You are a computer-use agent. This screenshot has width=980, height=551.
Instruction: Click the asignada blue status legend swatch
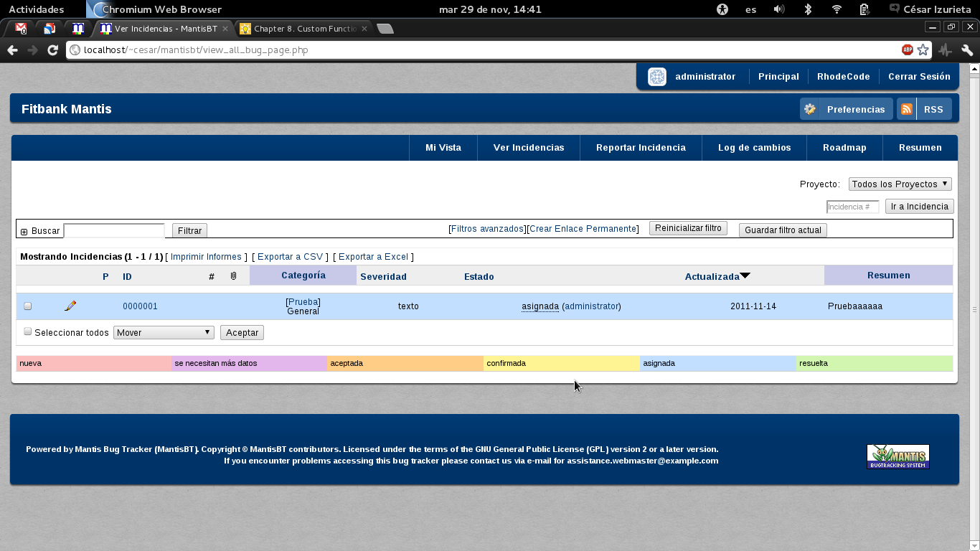717,364
